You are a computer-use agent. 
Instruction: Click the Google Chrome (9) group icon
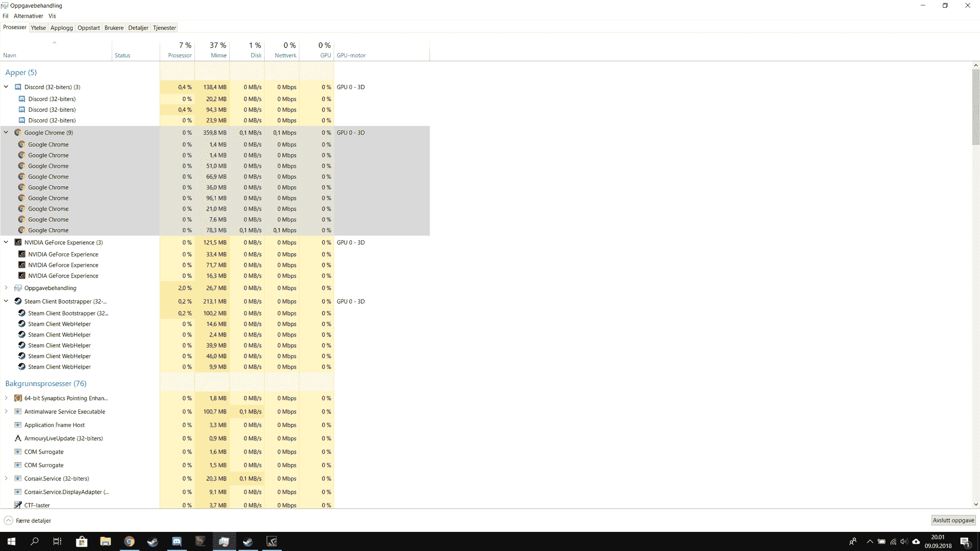click(x=18, y=133)
